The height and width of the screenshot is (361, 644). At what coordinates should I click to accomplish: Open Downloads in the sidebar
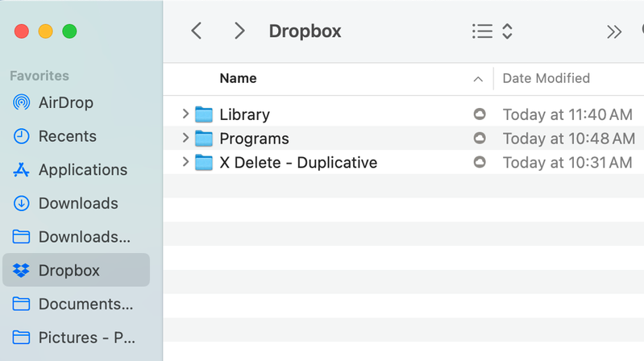78,203
